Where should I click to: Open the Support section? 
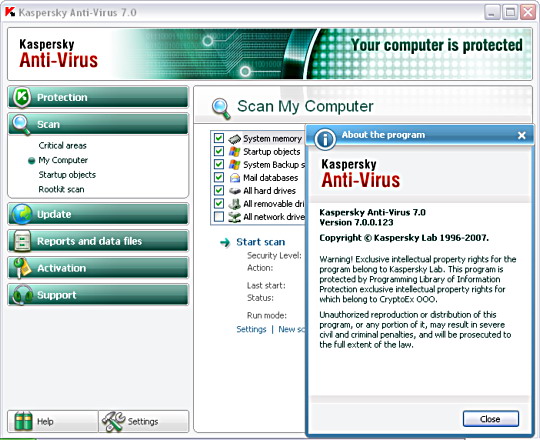(98, 295)
